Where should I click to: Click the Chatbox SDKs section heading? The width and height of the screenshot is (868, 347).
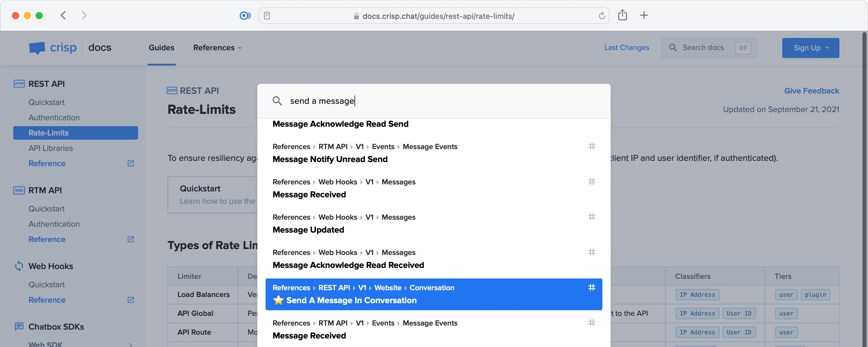56,326
